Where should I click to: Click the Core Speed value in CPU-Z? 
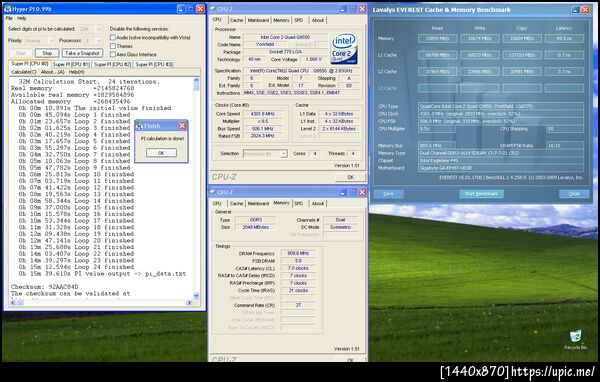[263, 114]
